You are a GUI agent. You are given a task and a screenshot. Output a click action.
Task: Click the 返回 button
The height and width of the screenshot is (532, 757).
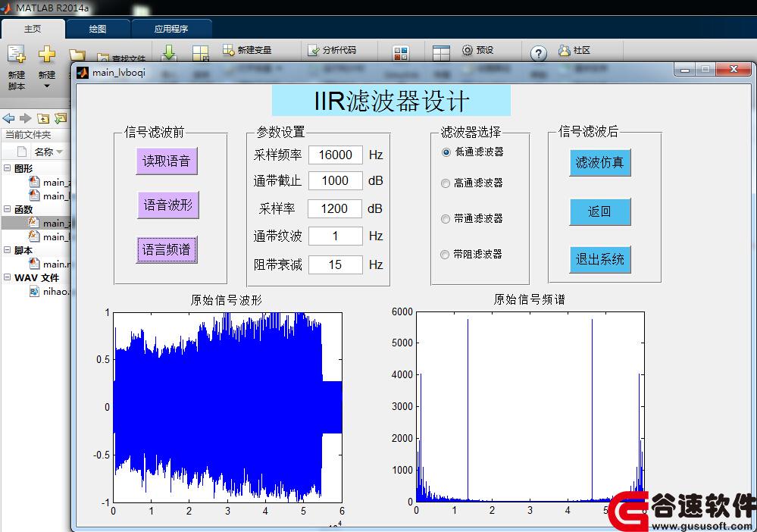pos(600,211)
